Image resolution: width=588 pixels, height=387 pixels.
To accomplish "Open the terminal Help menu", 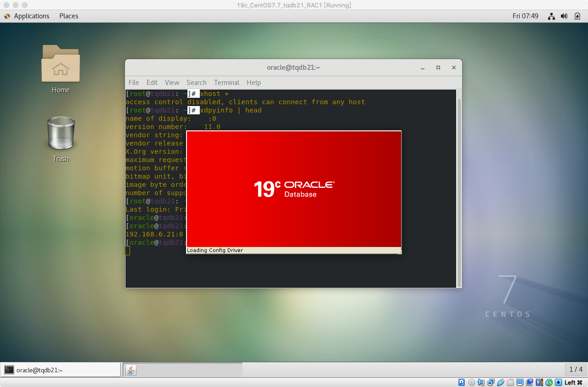I will [254, 83].
